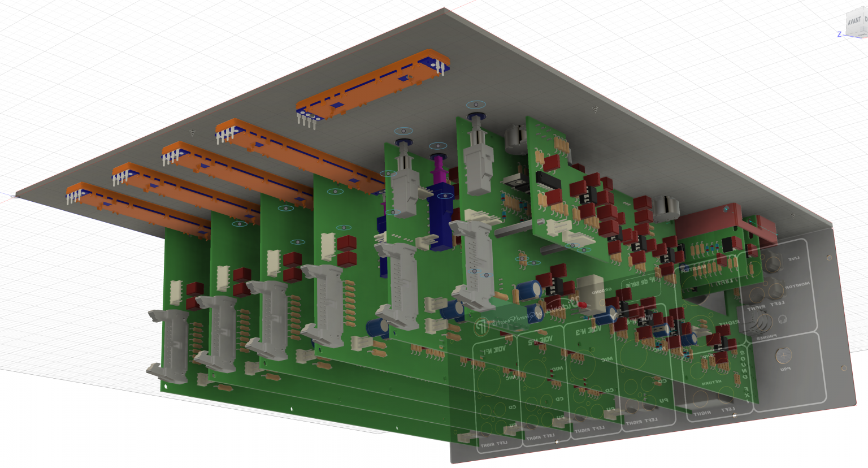Viewport: 868px width, 468px height.
Task: Pick the red LED near the GROUND terminal
Action: tap(581, 306)
